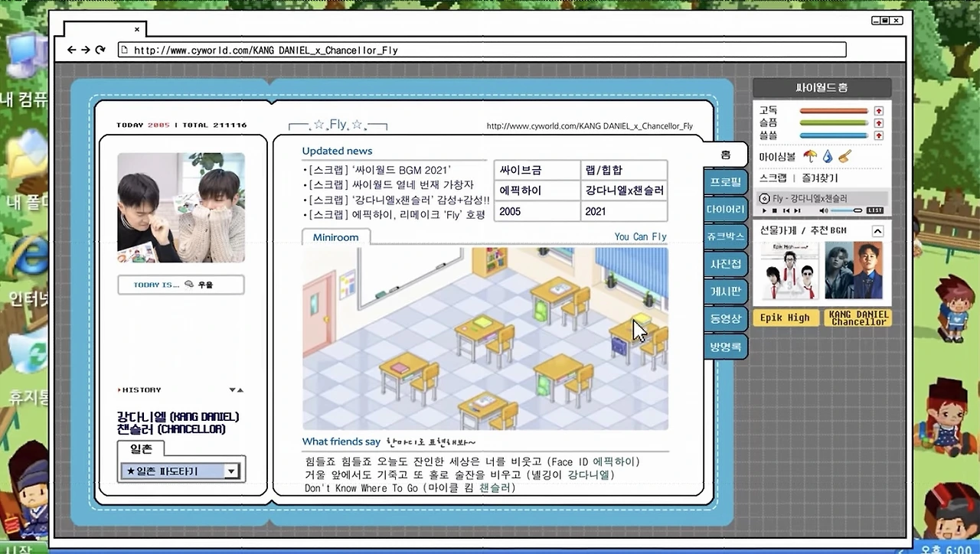Screen dimensions: 980x554
Task: Click the address bar URL field
Action: 482,50
